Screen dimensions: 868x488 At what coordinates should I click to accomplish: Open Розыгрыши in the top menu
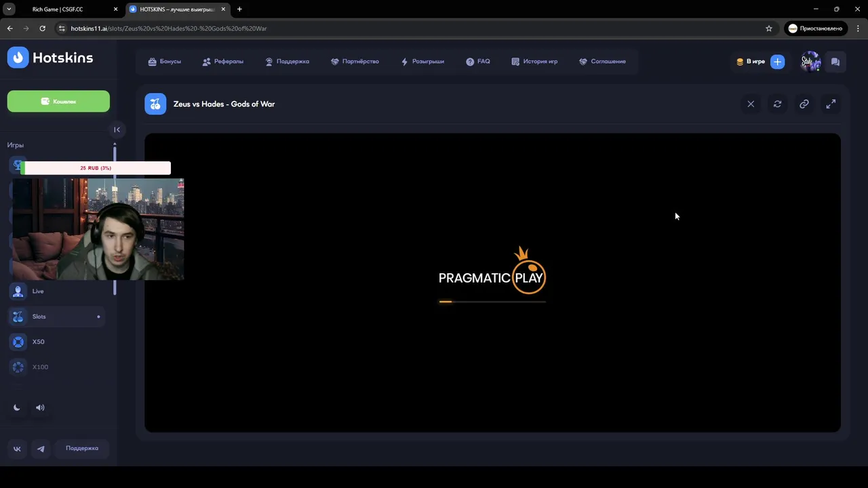pos(422,62)
